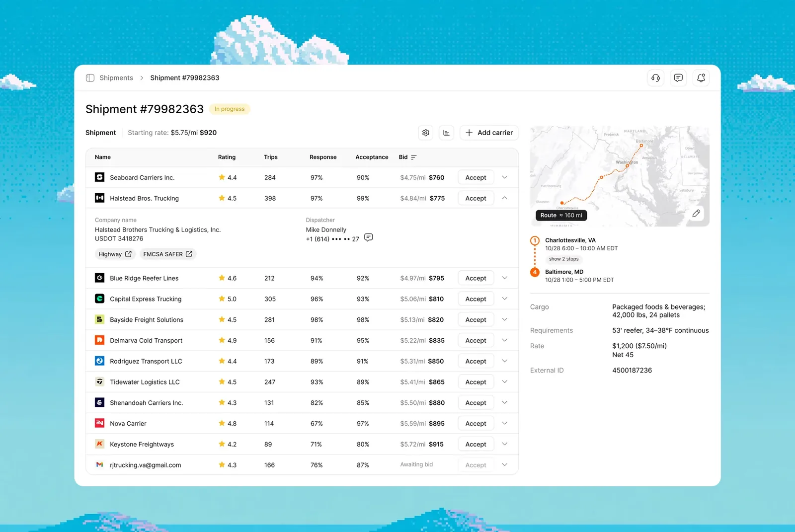Expand the rjtrucking.va@gmail.com row
This screenshot has height=532, width=795.
(504, 465)
